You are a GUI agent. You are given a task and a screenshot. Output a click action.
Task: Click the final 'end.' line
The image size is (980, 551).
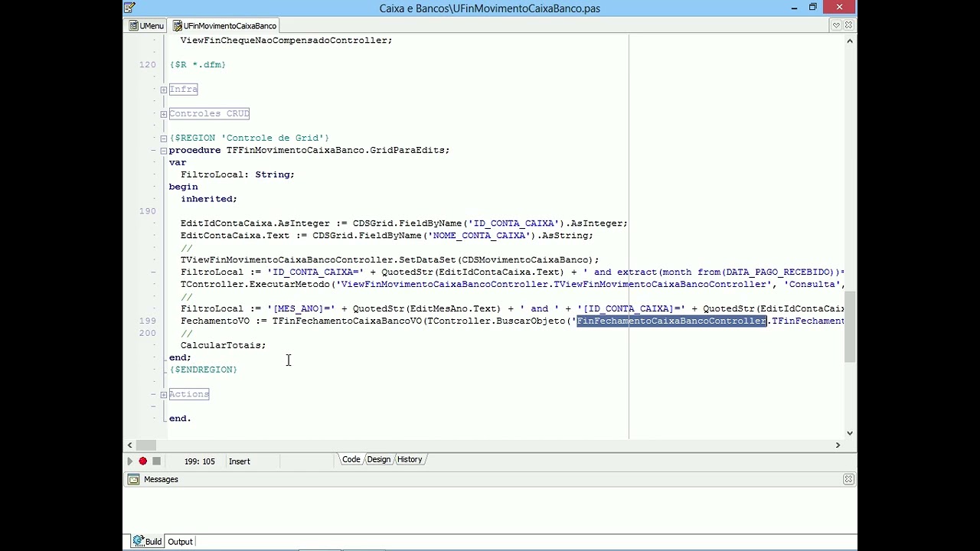(x=180, y=419)
